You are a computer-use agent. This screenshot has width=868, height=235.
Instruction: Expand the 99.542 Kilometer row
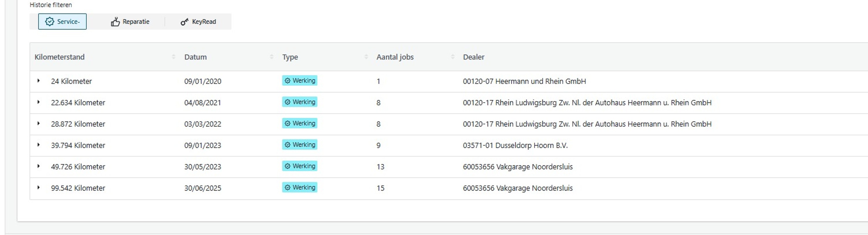(38, 187)
